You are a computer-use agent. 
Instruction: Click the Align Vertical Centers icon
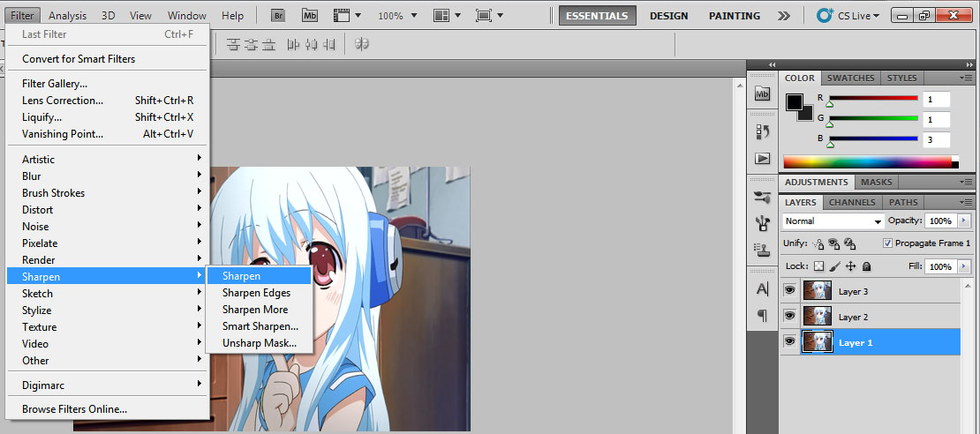pyautogui.click(x=252, y=44)
